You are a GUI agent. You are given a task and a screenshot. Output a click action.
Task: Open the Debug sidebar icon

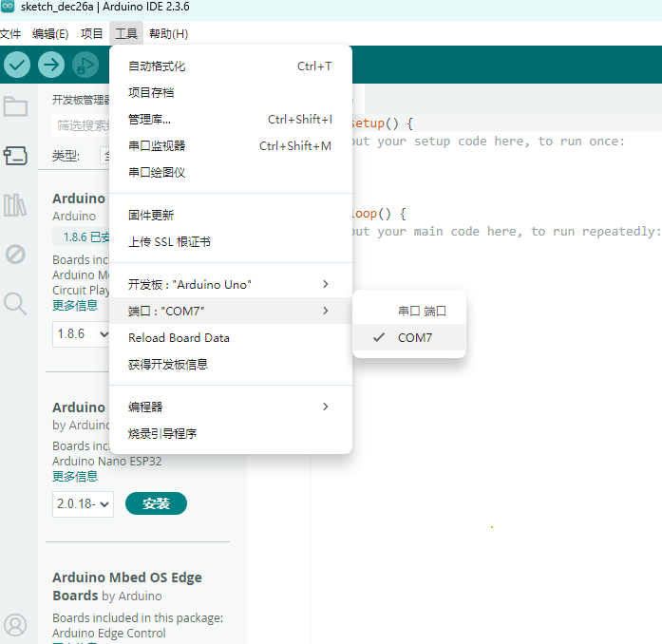15,255
